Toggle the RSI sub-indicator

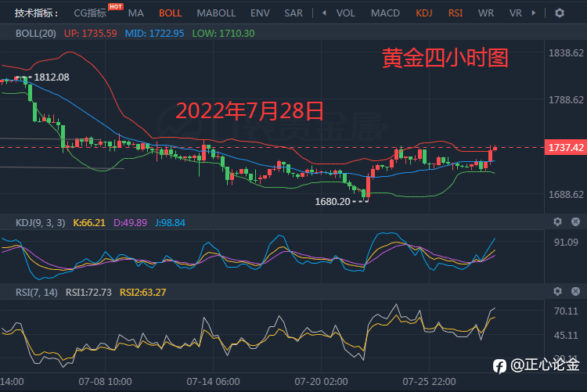click(x=456, y=13)
